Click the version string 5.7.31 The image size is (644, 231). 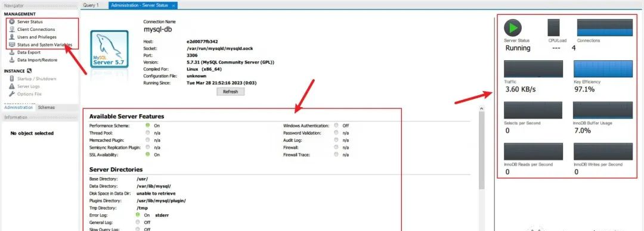tap(230, 63)
